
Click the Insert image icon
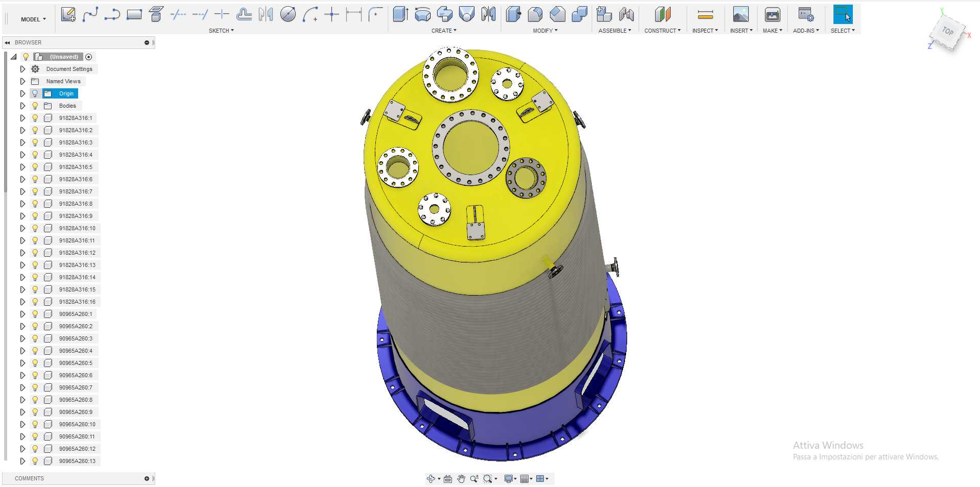click(740, 14)
